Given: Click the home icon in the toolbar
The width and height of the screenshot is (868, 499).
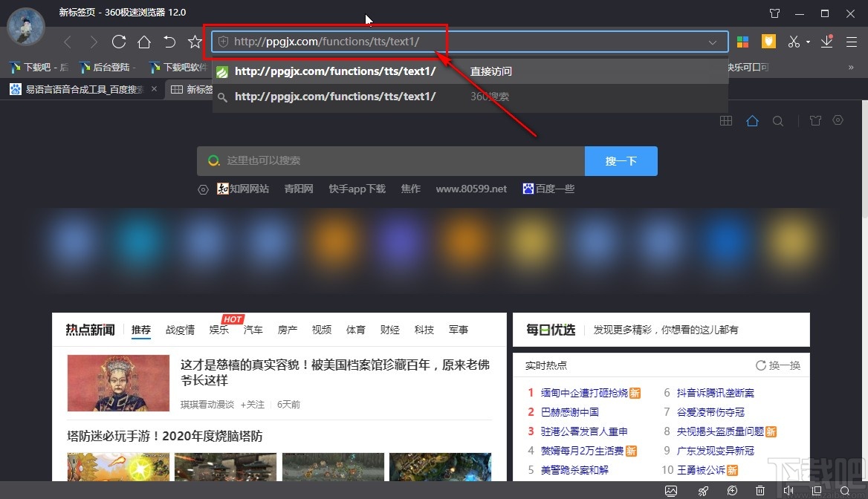Looking at the screenshot, I should 144,42.
